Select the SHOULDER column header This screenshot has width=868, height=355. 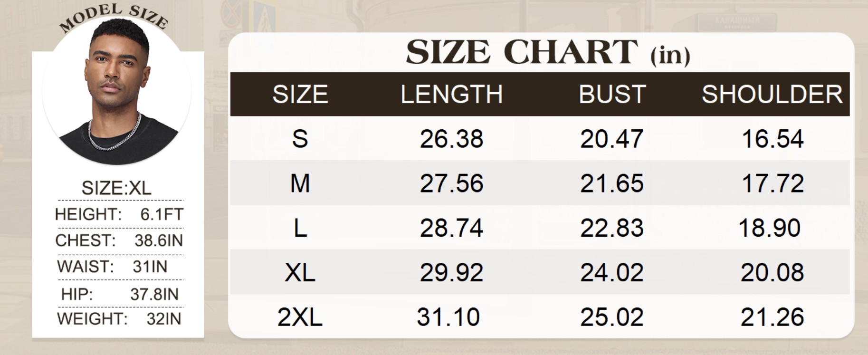772,94
